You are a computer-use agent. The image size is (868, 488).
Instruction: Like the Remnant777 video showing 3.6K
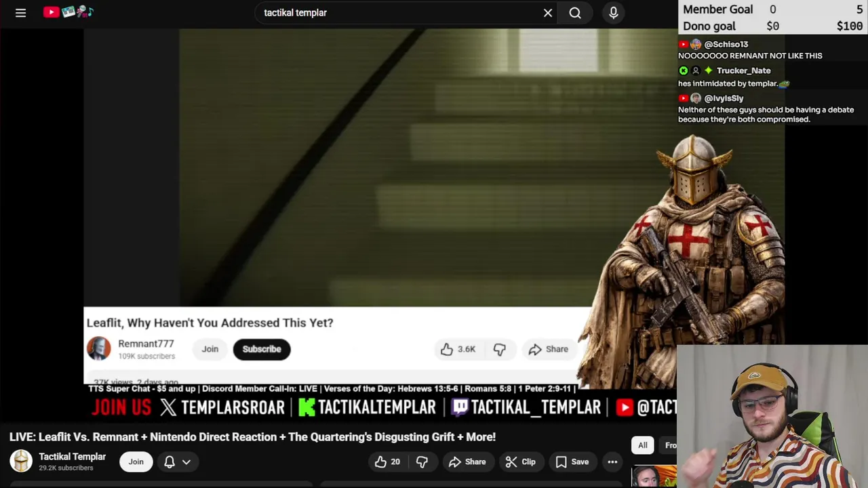458,349
